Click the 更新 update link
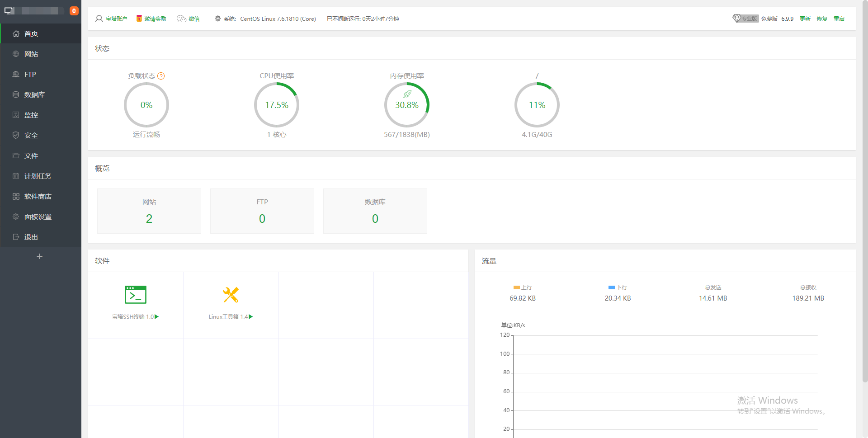 point(805,19)
